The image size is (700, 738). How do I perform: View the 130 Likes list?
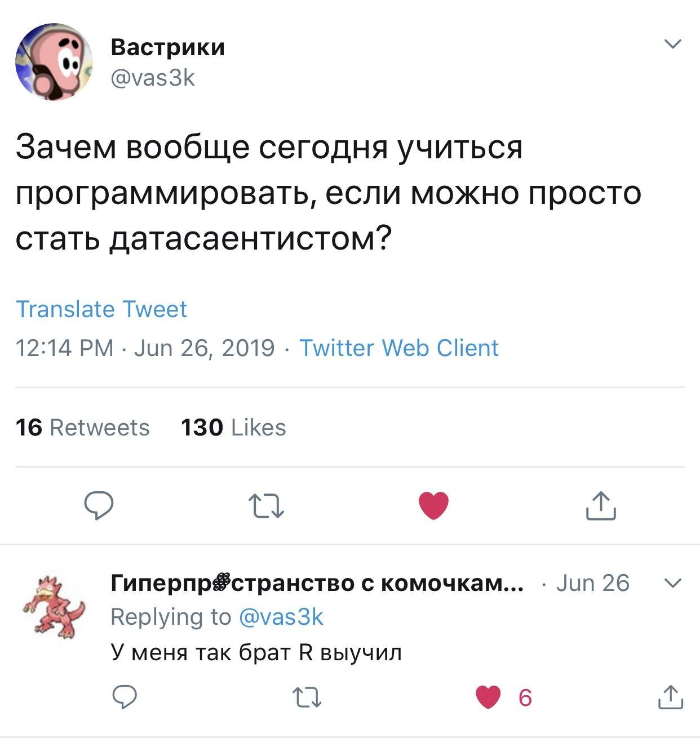coord(233,428)
